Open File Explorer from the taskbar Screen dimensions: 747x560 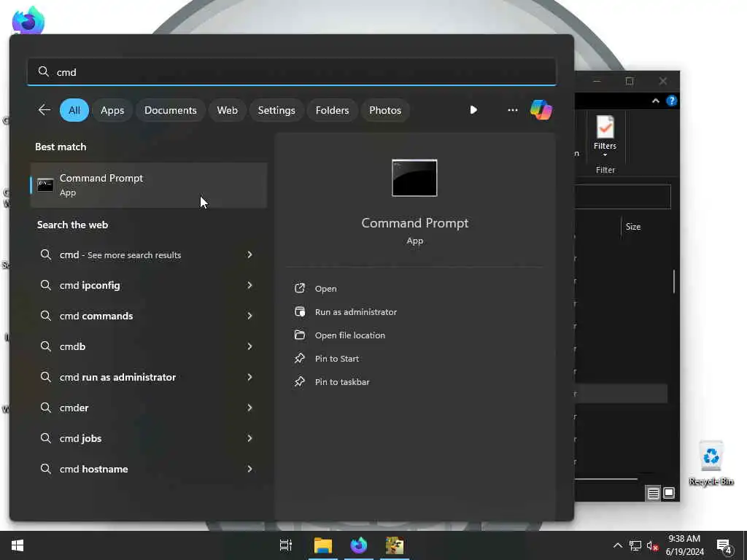322,545
